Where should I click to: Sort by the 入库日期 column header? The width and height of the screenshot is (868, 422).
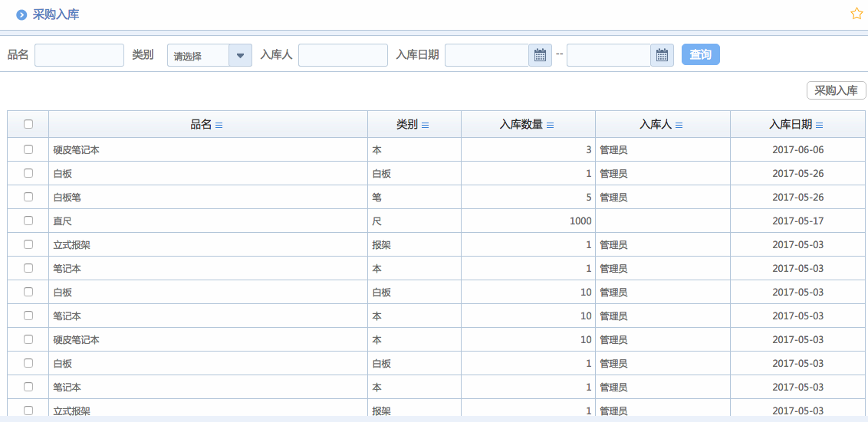point(790,125)
